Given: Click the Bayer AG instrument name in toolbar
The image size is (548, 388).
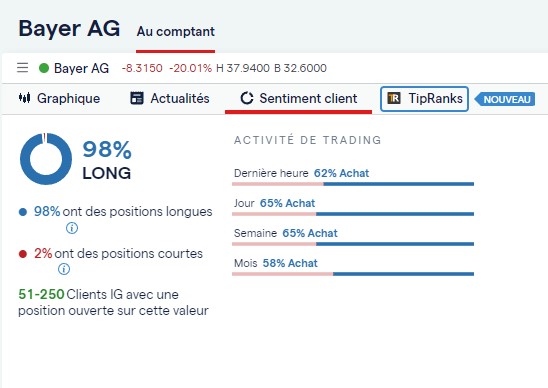Looking at the screenshot, I should (x=81, y=68).
